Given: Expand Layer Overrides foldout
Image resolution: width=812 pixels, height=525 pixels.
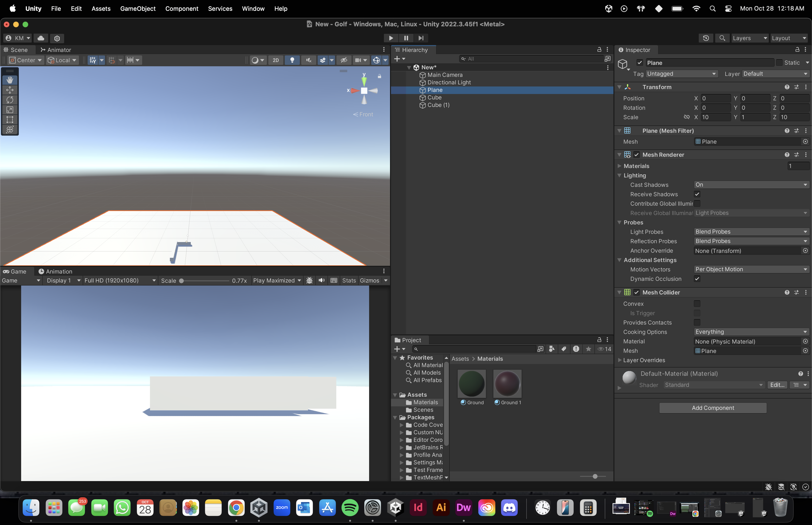Looking at the screenshot, I should [x=620, y=360].
